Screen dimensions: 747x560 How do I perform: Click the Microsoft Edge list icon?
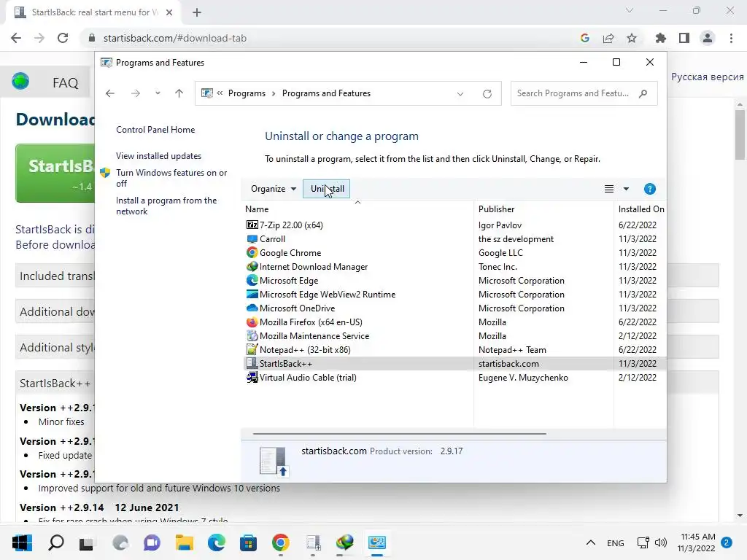coord(252,280)
